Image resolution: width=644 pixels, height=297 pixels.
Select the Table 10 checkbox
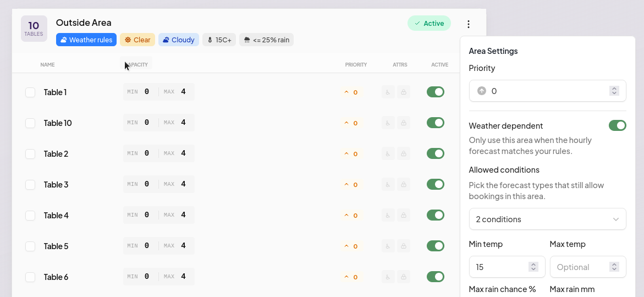[x=30, y=123]
